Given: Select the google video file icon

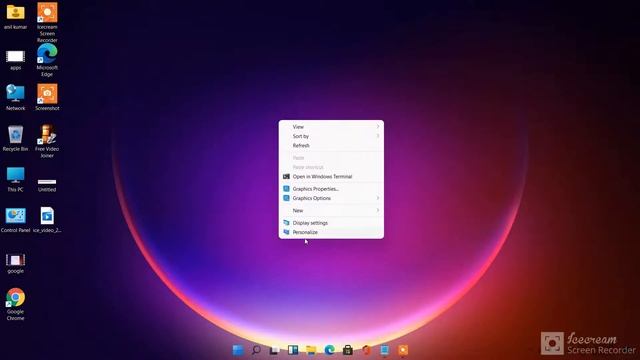Looking at the screenshot, I should (16, 263).
